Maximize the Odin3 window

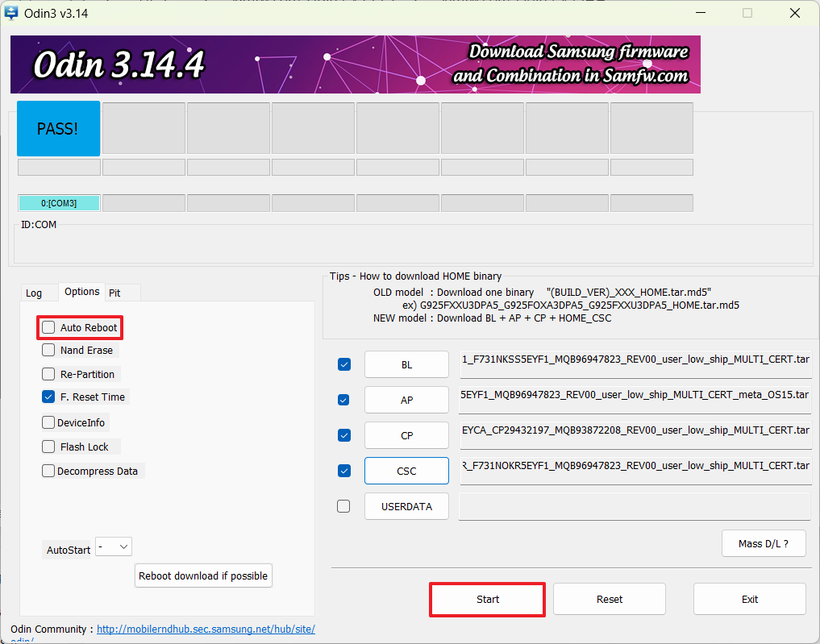pyautogui.click(x=747, y=13)
